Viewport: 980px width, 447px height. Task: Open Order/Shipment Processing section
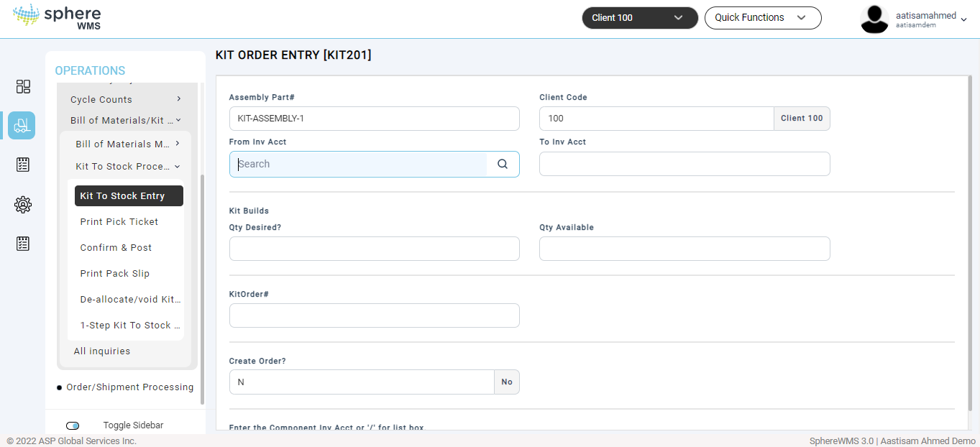coord(129,387)
